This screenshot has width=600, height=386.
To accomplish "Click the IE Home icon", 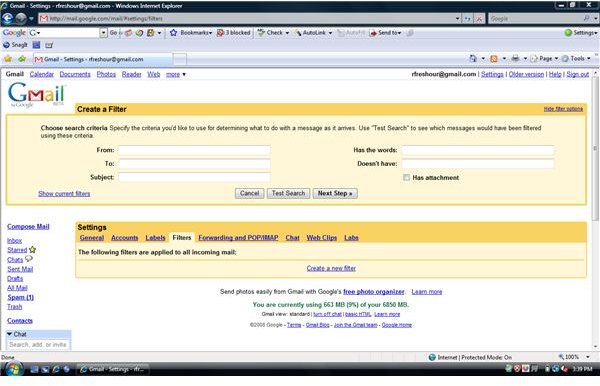I will (x=473, y=59).
